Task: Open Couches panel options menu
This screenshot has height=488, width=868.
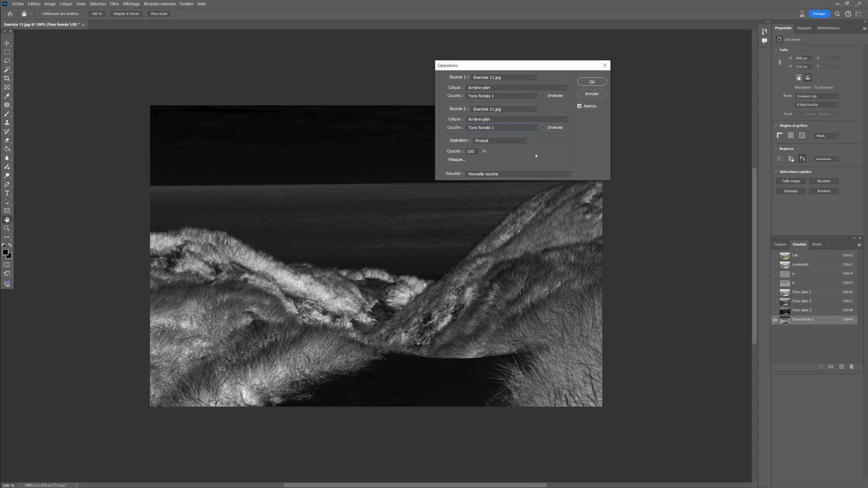Action: pyautogui.click(x=859, y=244)
